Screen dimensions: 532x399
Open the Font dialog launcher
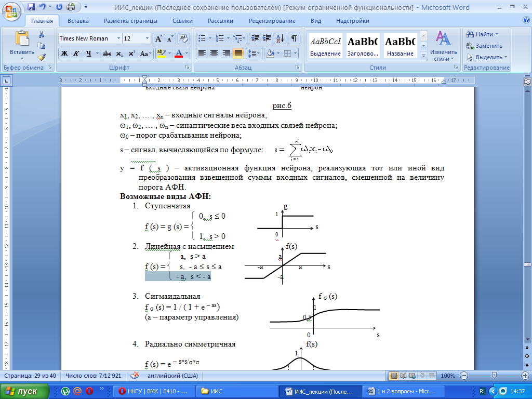pyautogui.click(x=187, y=67)
